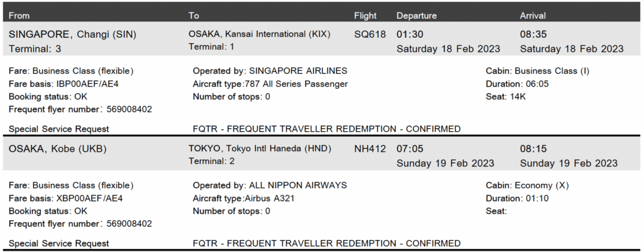Select the Arrival column header
The width and height of the screenshot is (644, 252).
pyautogui.click(x=533, y=16)
